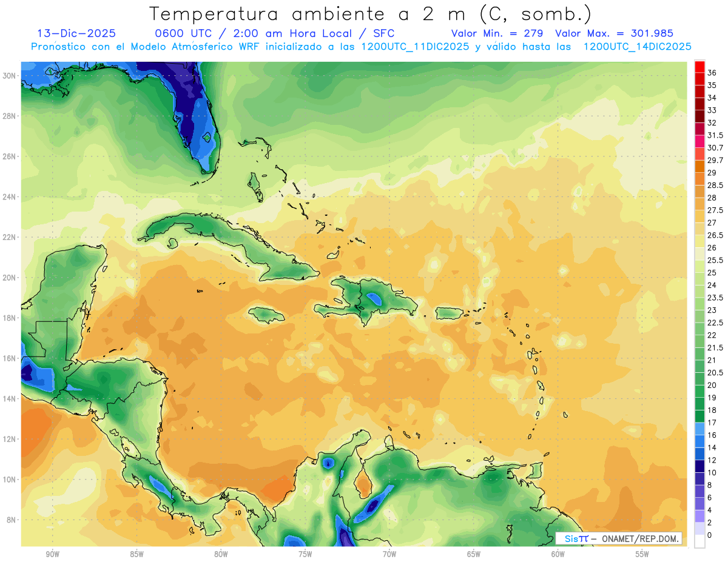This screenshot has height=562, width=728.
Task: Select the '14N' latitude label
Action: (10, 398)
